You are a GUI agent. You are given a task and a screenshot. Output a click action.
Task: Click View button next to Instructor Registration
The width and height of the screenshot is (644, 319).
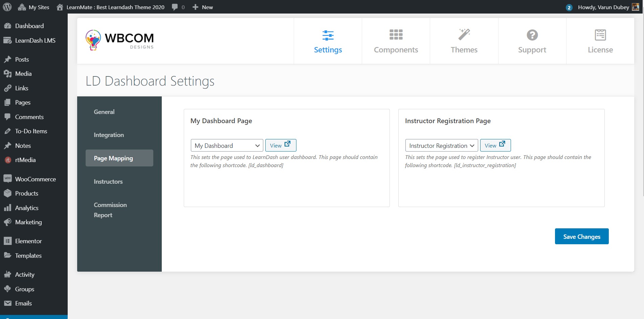[x=495, y=145]
